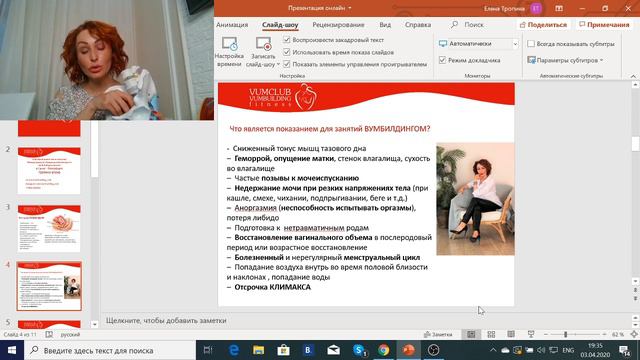Switch to Reading view icon
The height and width of the screenshot is (360, 640).
(x=511, y=334)
